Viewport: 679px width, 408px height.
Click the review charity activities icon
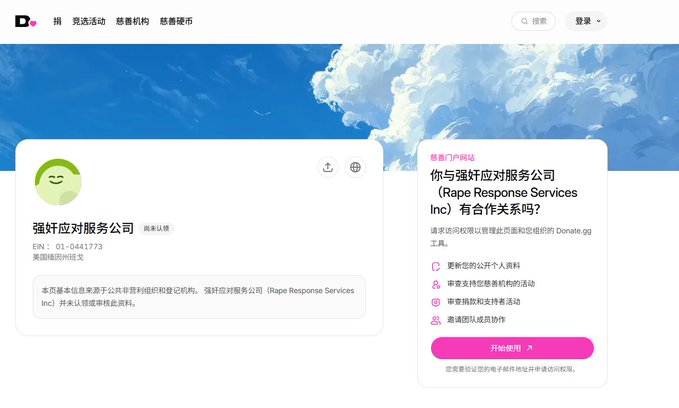pos(436,284)
